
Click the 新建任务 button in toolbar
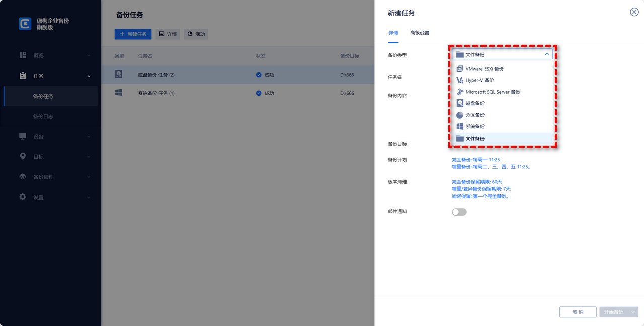click(x=133, y=34)
